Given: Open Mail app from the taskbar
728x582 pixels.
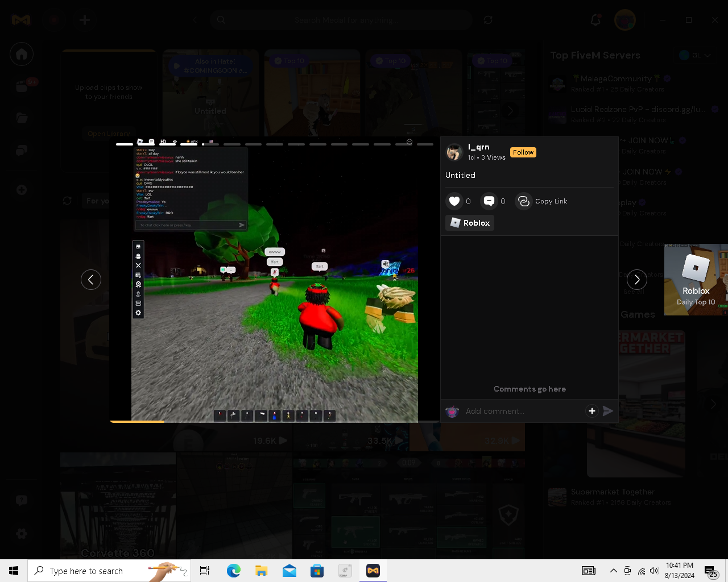Looking at the screenshot, I should (x=289, y=571).
